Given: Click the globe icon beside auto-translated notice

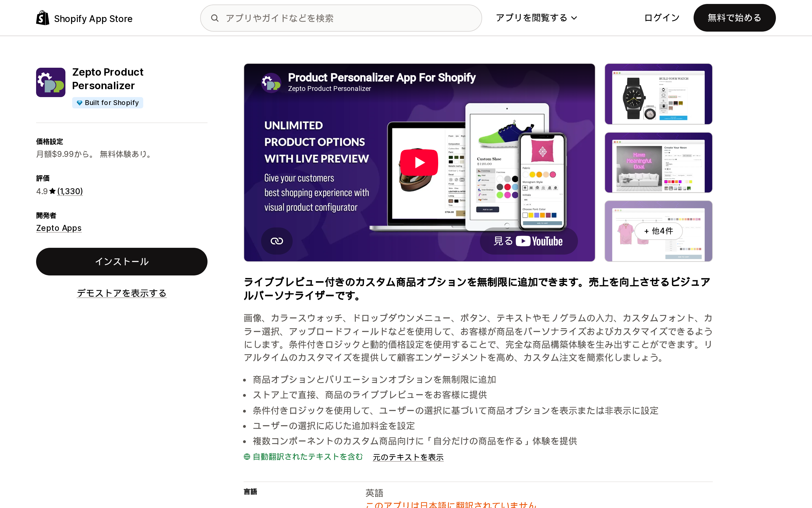Looking at the screenshot, I should 247,457.
